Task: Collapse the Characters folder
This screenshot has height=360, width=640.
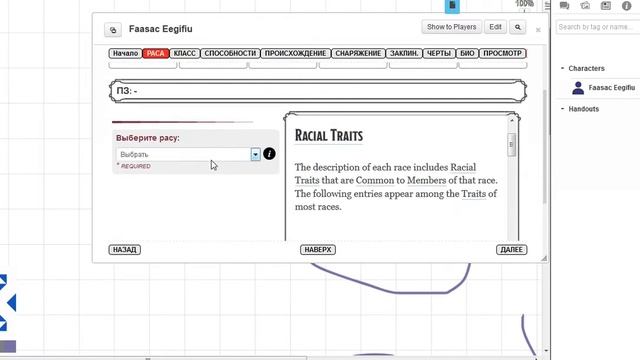Action: point(563,68)
